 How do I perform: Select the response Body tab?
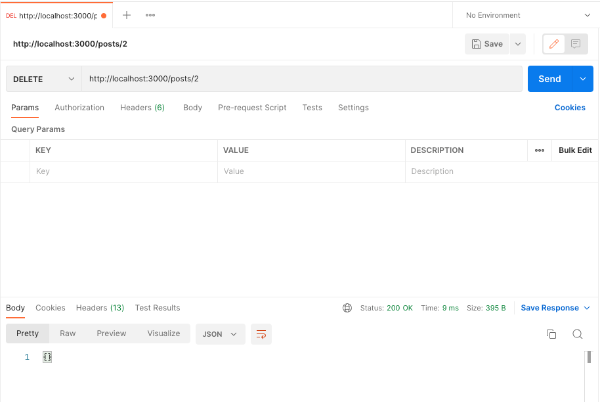[x=15, y=308]
